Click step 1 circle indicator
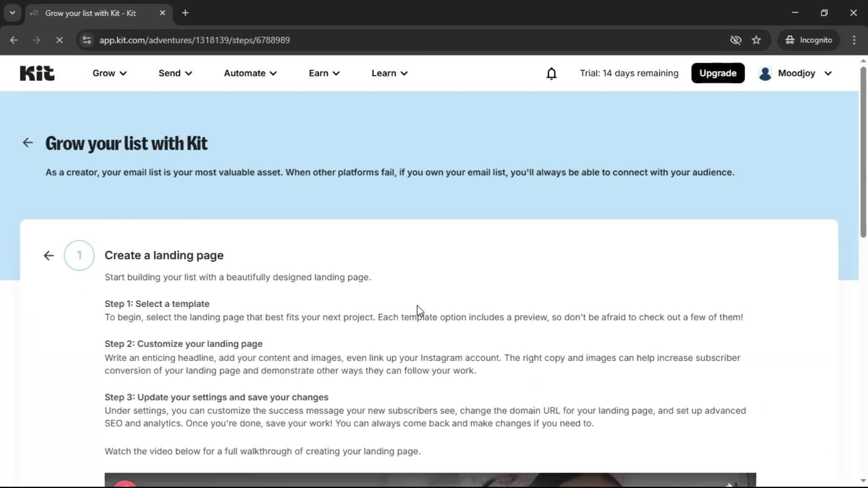This screenshot has width=868, height=488. click(79, 255)
